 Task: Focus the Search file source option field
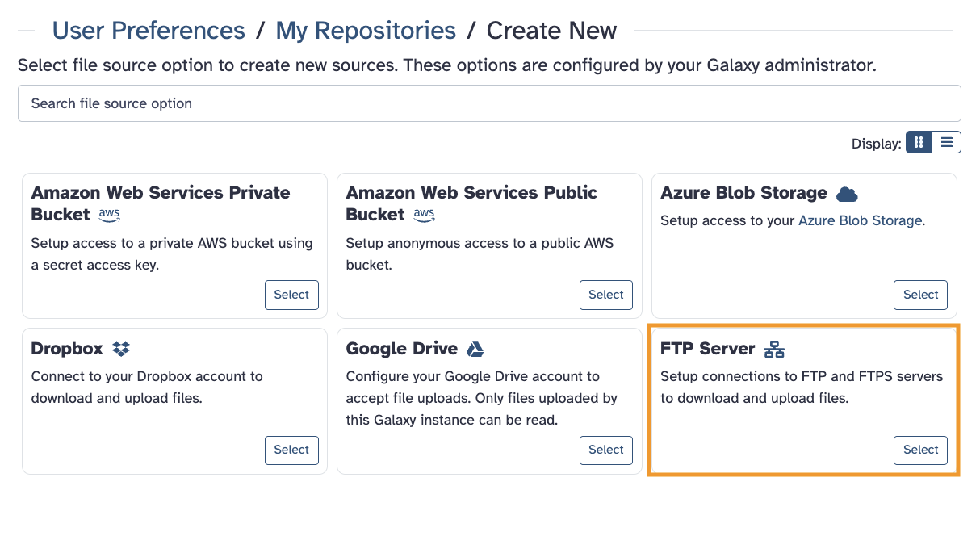click(x=489, y=103)
